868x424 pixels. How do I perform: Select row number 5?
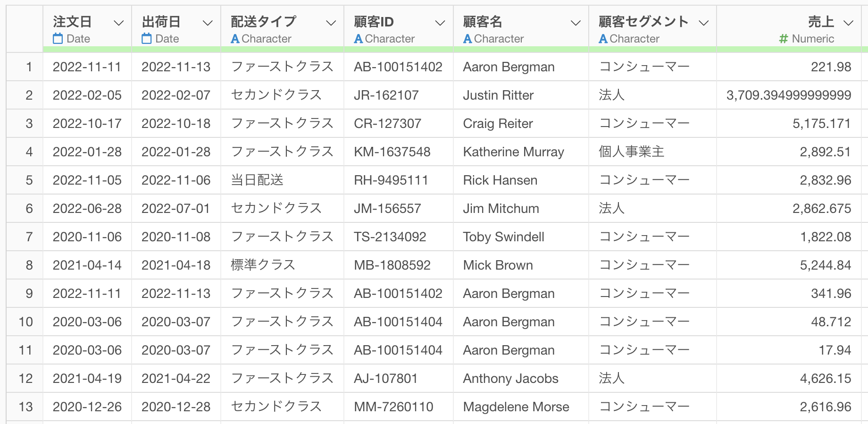point(29,180)
